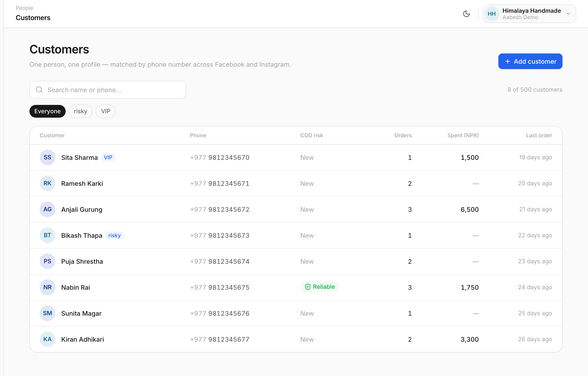Click the COD risk column header
Viewport: 588px width, 376px height.
pos(312,135)
